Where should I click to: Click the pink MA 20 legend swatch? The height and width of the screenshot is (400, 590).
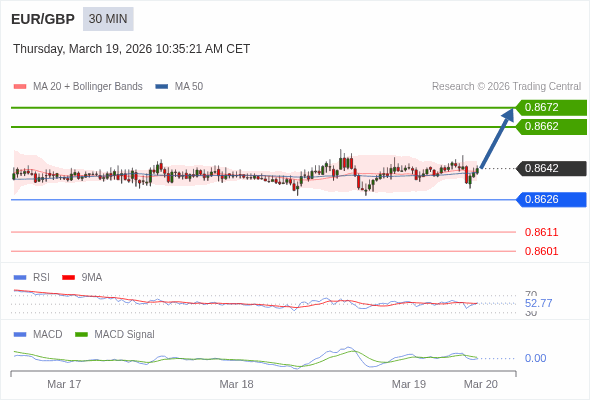(x=20, y=87)
